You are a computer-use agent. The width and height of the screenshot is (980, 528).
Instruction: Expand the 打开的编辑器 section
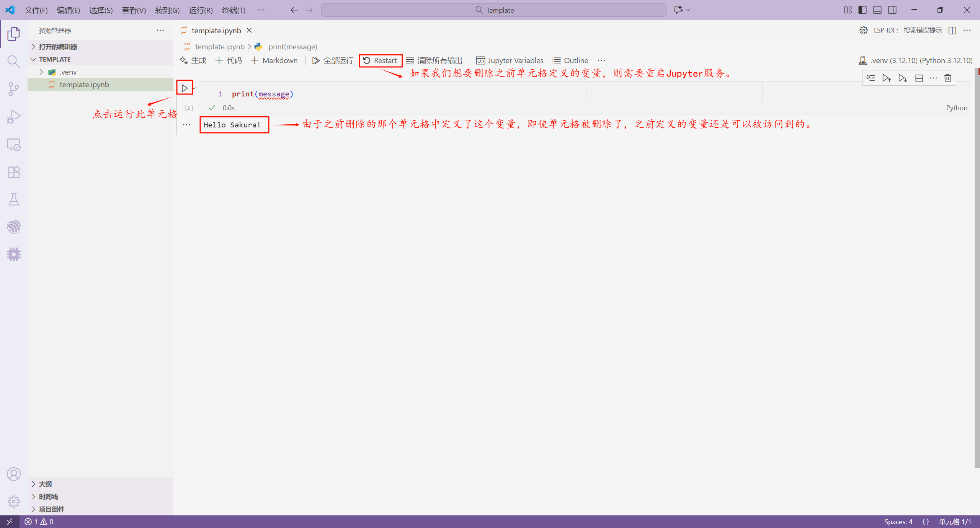click(34, 47)
